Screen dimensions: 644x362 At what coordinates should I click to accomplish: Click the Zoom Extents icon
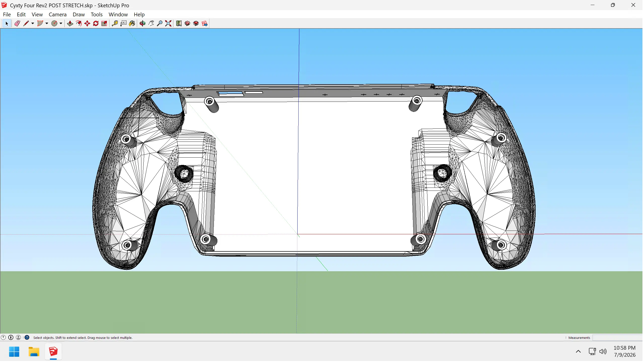click(168, 24)
